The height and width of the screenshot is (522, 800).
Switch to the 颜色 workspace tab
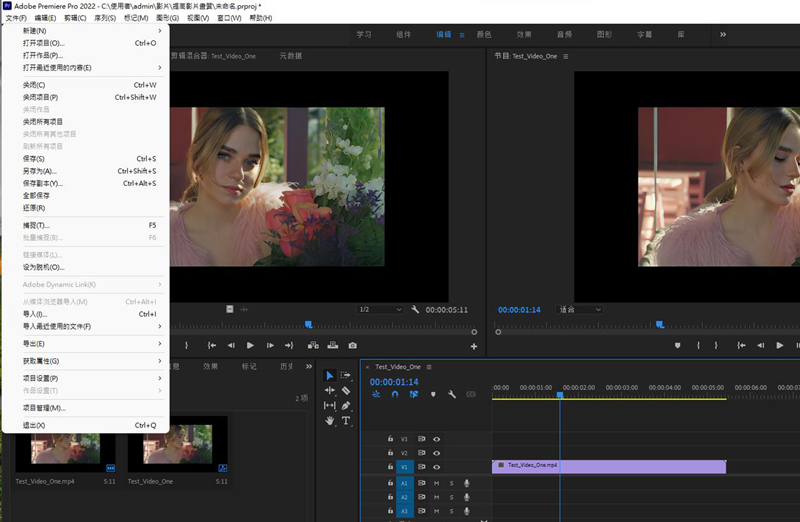(483, 34)
